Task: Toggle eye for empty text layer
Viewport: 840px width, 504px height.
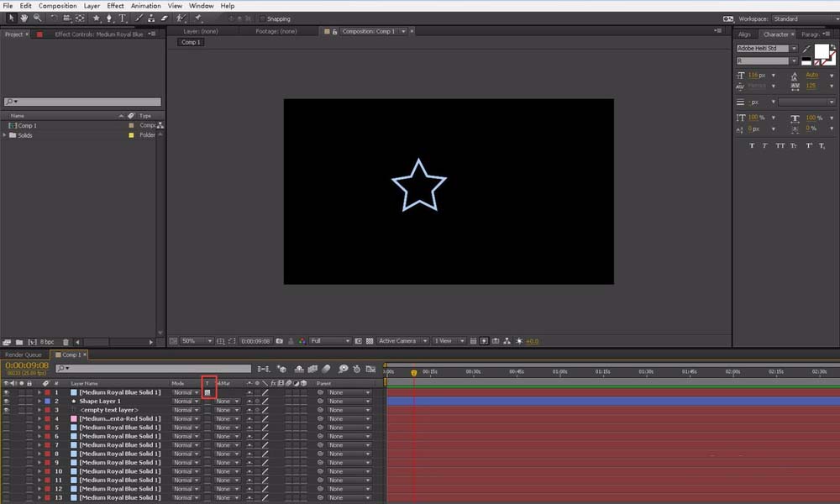Action: [x=7, y=410]
